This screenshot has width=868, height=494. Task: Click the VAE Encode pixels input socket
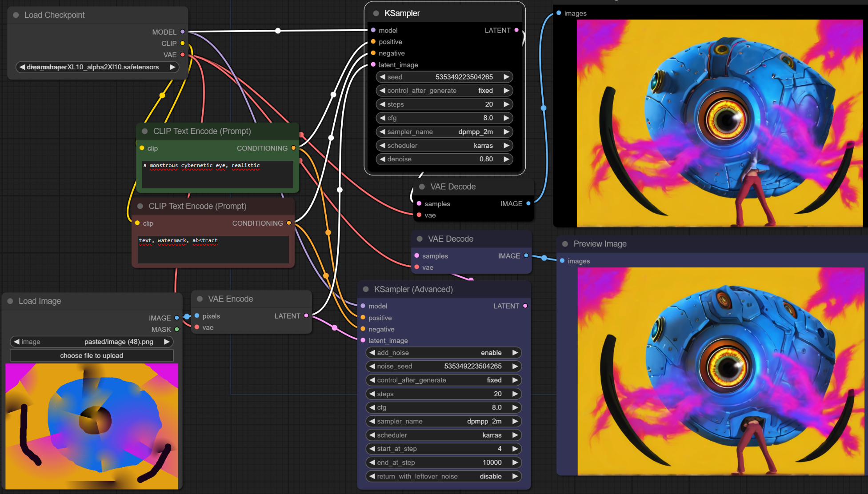(197, 316)
